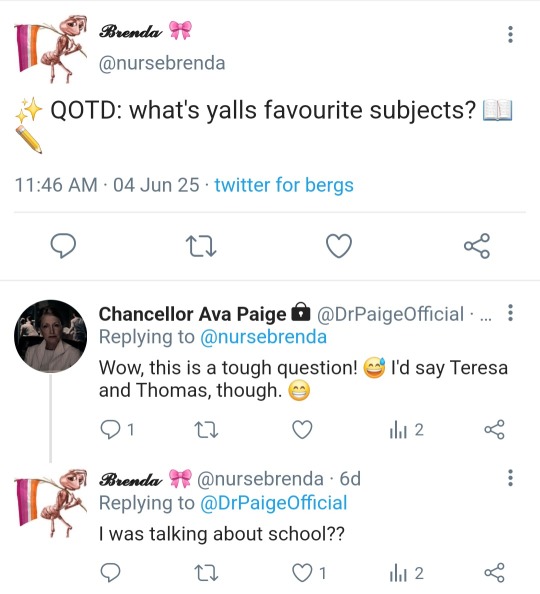Like Brenda's 'talking about school' reply
Screen dimensions: 540x594
coord(302,573)
